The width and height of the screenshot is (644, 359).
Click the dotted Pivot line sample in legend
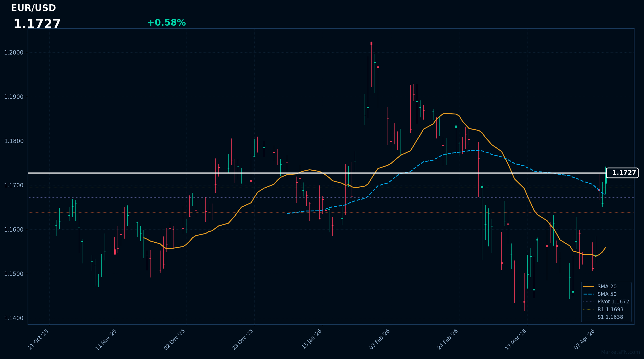pos(589,302)
